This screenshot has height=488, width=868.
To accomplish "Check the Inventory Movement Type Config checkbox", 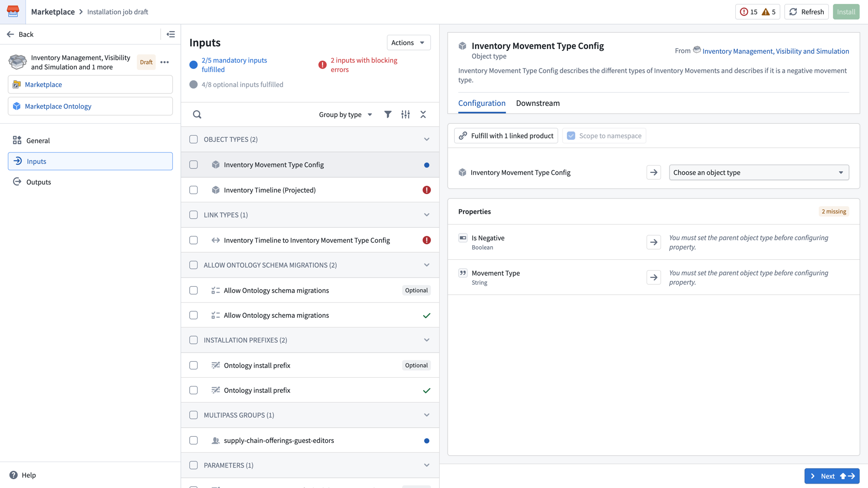I will point(194,165).
